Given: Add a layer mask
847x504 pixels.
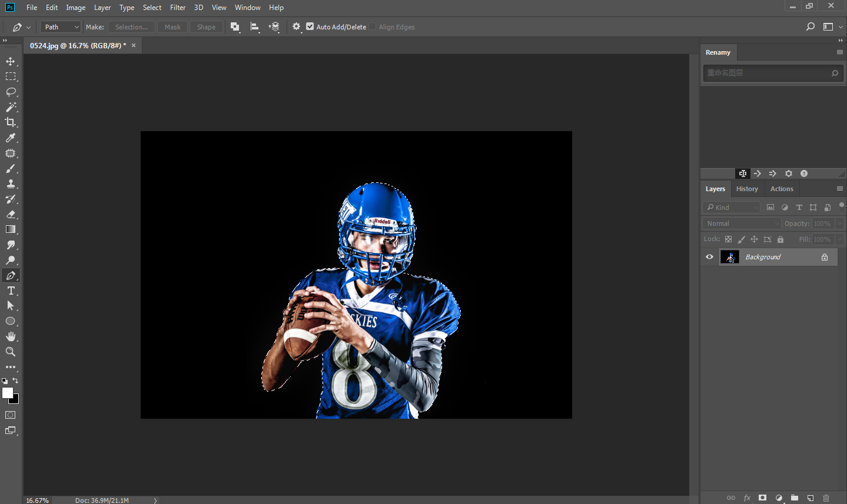Looking at the screenshot, I should tap(763, 498).
